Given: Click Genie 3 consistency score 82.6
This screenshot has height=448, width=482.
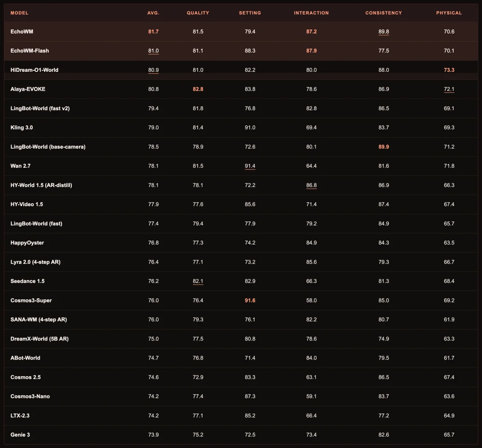Looking at the screenshot, I should (x=384, y=435).
